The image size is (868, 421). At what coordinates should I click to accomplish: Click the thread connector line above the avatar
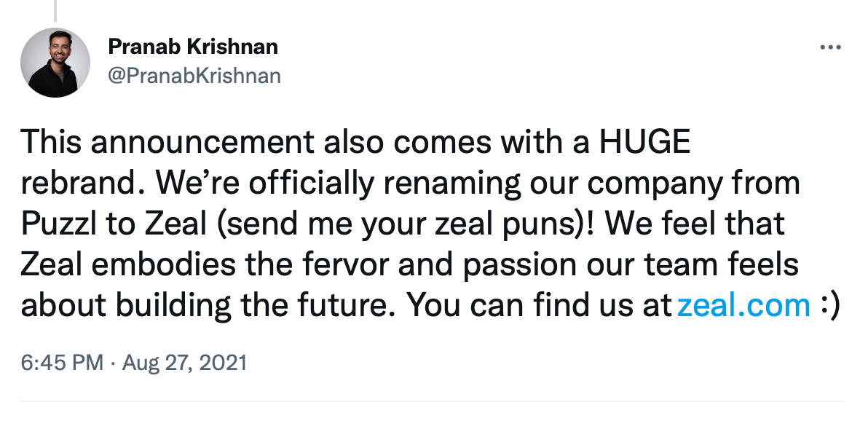tap(55, 9)
